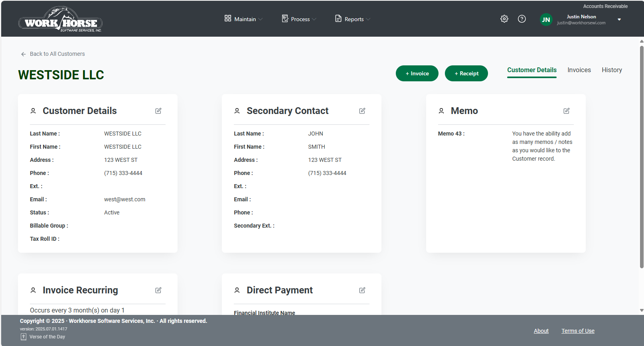Edit the Invoice Recurring section

click(x=158, y=290)
